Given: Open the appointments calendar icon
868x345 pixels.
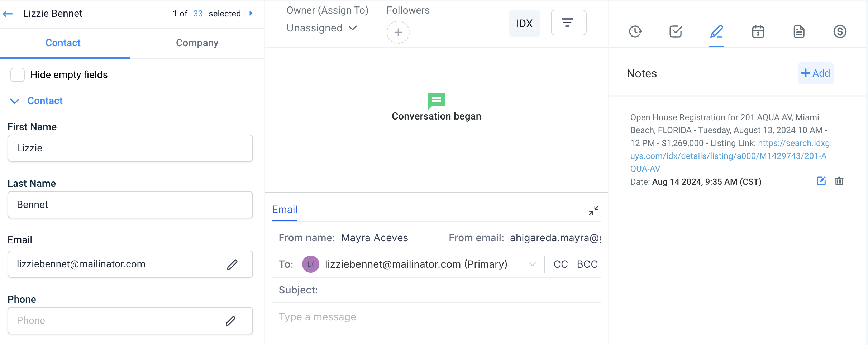Looking at the screenshot, I should (x=758, y=31).
